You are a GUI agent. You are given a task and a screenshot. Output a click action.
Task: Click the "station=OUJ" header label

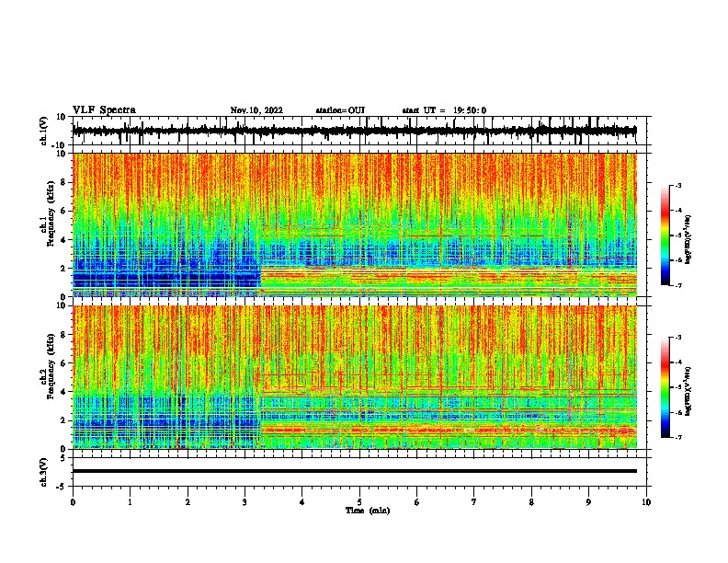coord(340,110)
